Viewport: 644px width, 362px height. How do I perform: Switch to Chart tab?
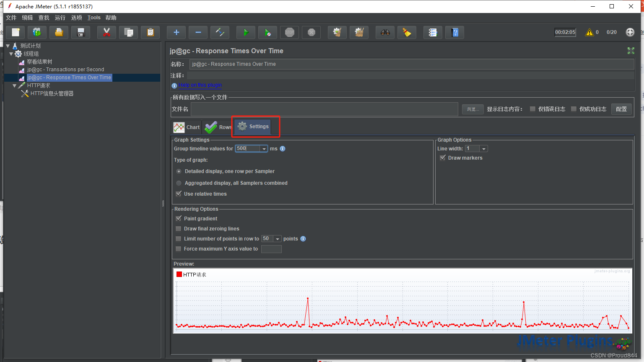coord(187,127)
